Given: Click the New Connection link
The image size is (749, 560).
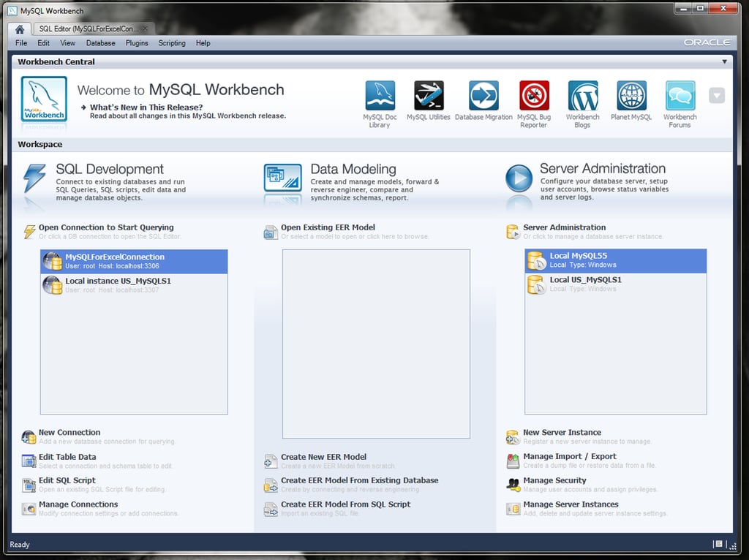Looking at the screenshot, I should coord(69,432).
